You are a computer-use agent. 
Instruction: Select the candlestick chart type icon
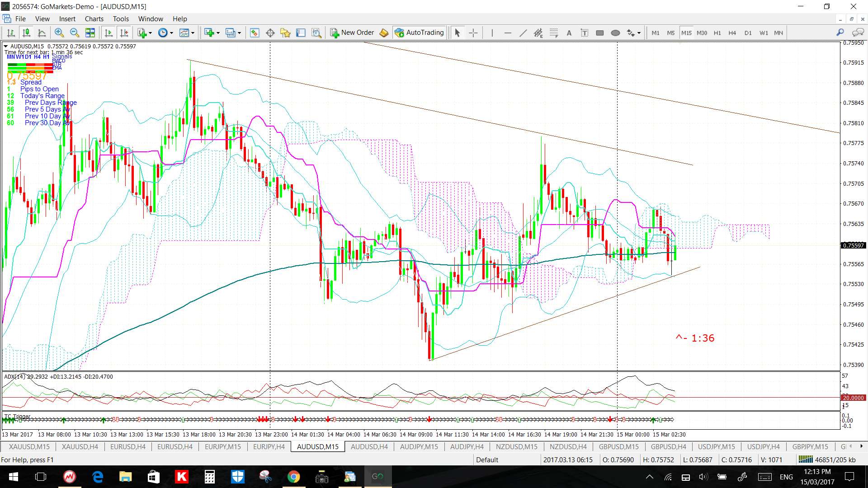26,33
